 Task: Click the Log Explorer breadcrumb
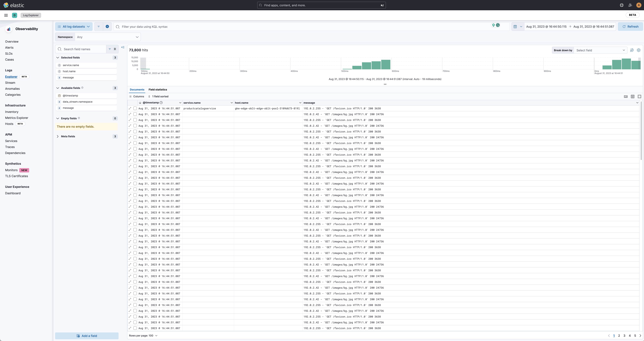click(31, 15)
